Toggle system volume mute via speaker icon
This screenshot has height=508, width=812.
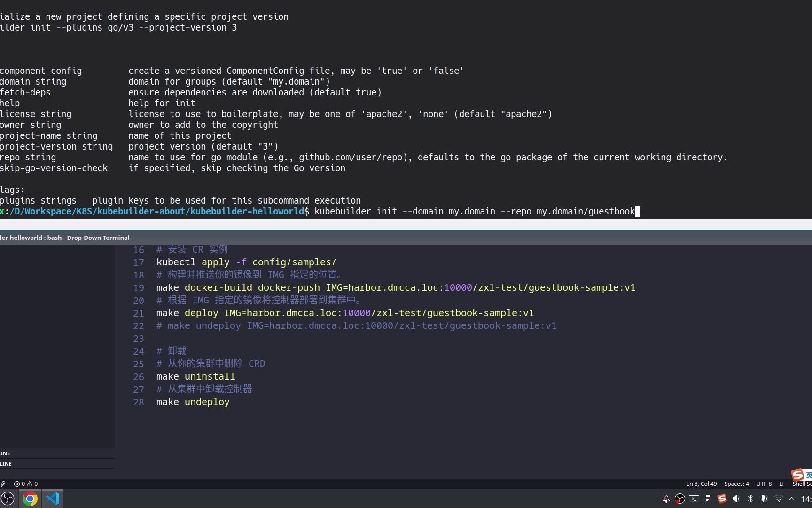[x=736, y=499]
